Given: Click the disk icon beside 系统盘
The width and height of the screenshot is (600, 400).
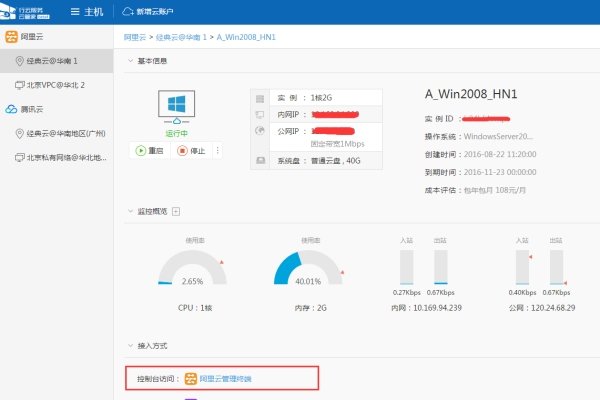Looking at the screenshot, I should [x=261, y=160].
